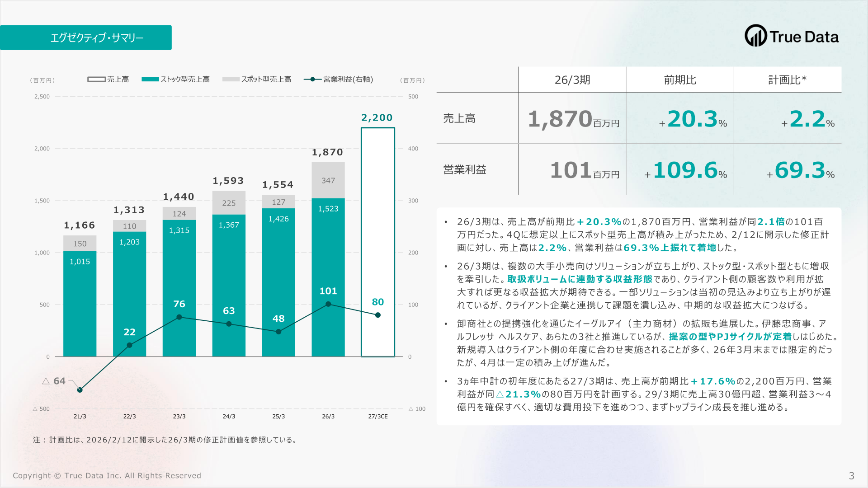Click the 1,367 stock-sales segment value
The image size is (868, 488).
(x=229, y=225)
